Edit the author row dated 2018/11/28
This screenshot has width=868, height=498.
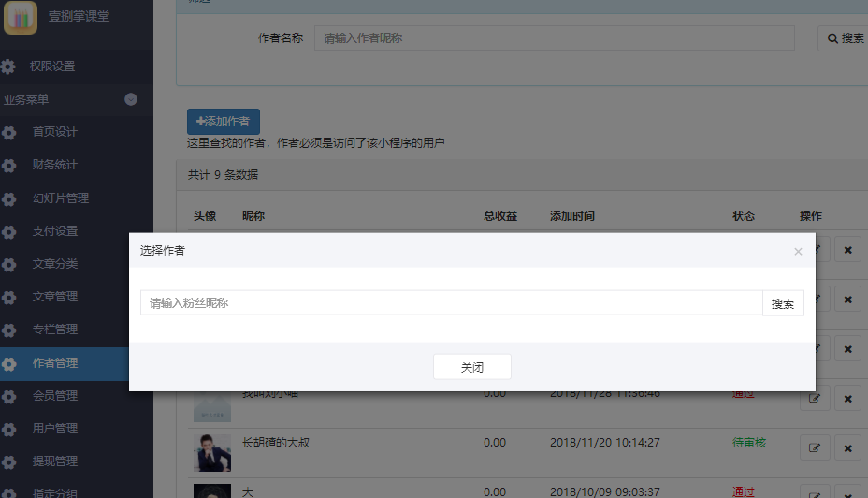[815, 399]
